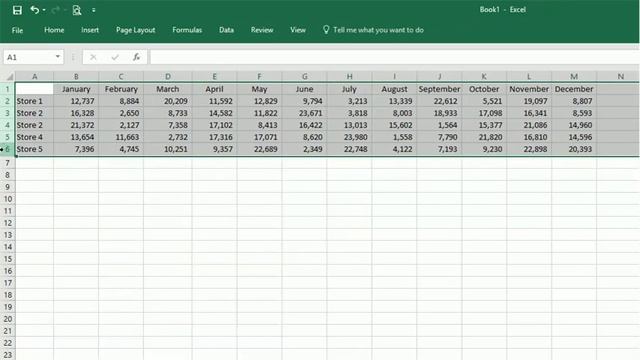Click the January header cell
This screenshot has width=640, height=360.
(x=76, y=89)
